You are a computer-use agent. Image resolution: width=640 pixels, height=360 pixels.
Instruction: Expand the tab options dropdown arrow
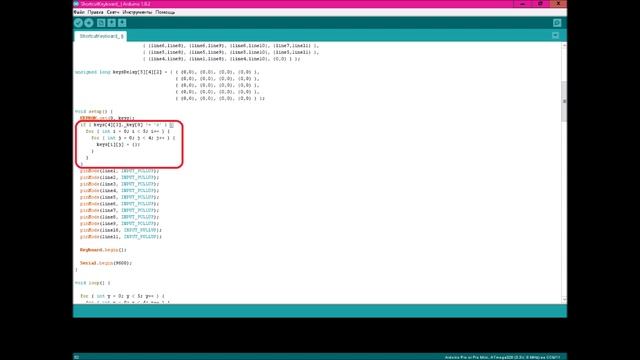coord(556,36)
